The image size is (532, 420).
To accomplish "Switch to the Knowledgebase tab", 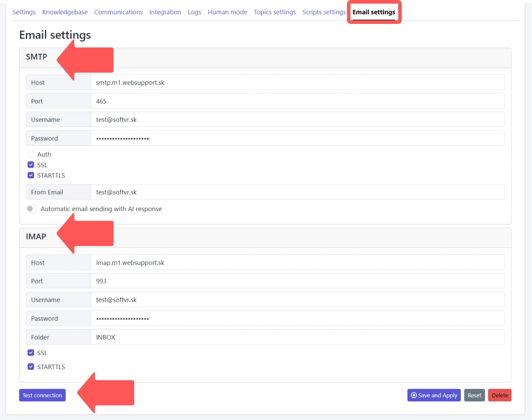I will click(x=65, y=12).
